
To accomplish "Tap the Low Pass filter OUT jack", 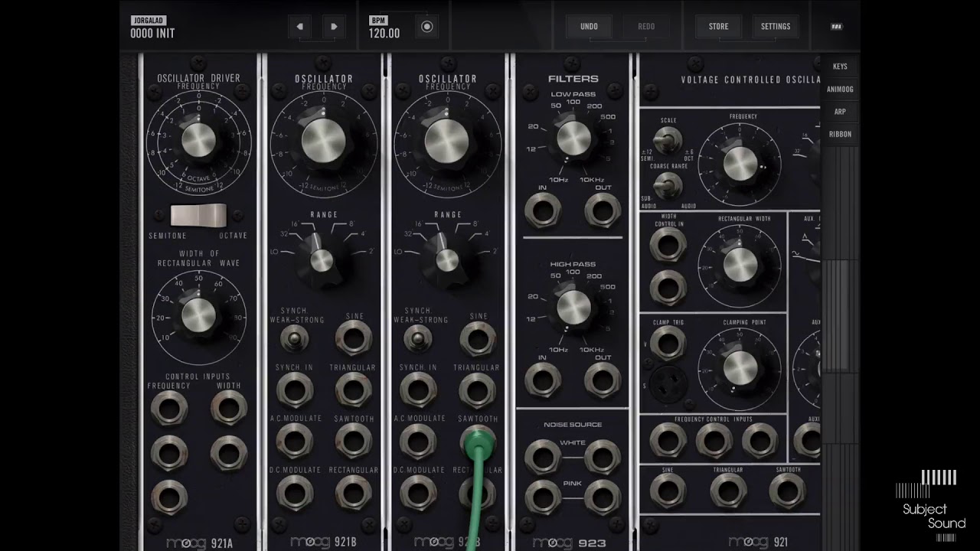I will click(x=603, y=210).
